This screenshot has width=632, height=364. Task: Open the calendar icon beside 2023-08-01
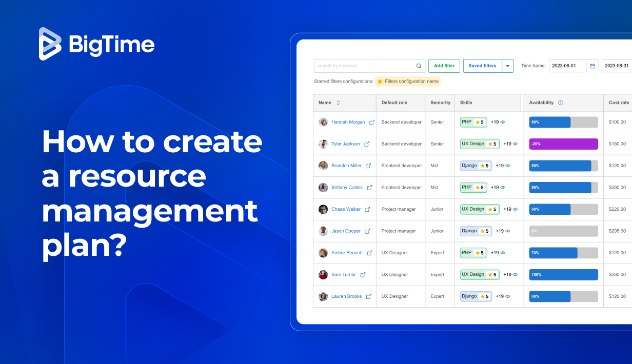592,66
